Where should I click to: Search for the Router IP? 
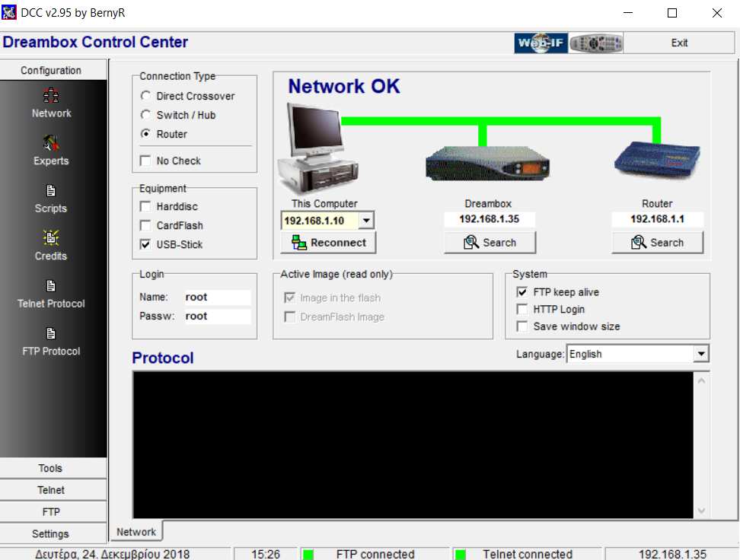point(658,243)
